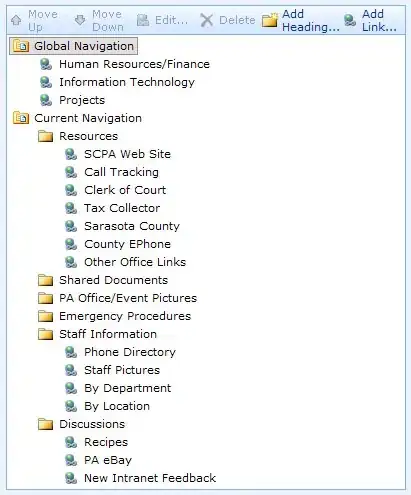Screen dimensions: 411x495
Task: Click the Add Link... button label
Action: click(379, 20)
